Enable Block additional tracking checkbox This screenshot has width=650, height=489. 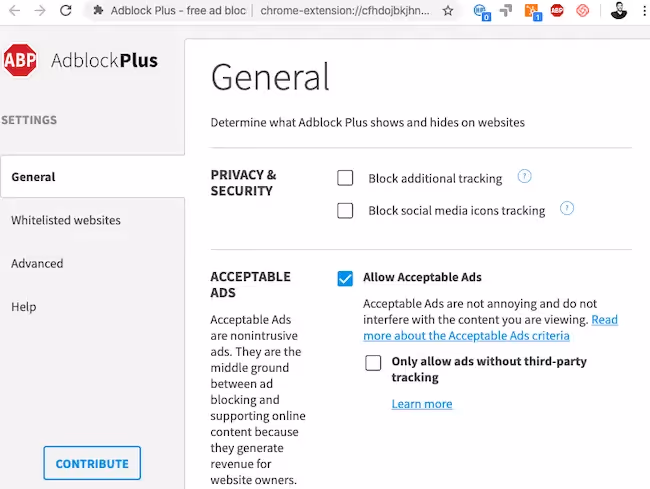tap(345, 178)
